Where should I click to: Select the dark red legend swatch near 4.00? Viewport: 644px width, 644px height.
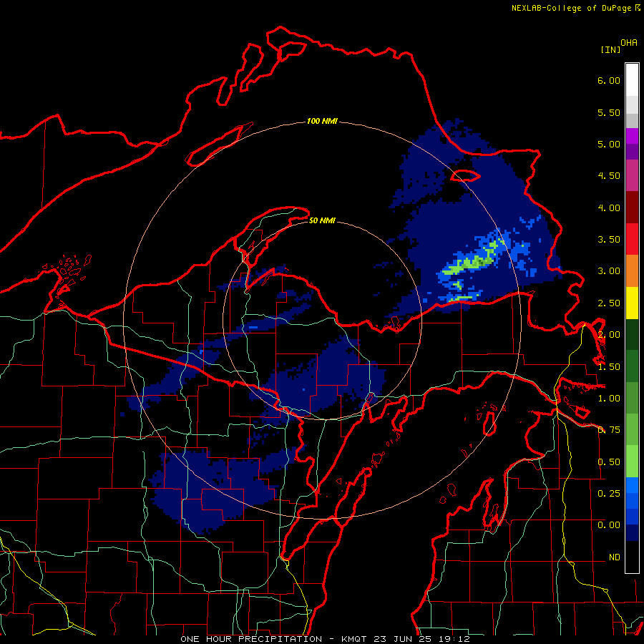click(632, 208)
